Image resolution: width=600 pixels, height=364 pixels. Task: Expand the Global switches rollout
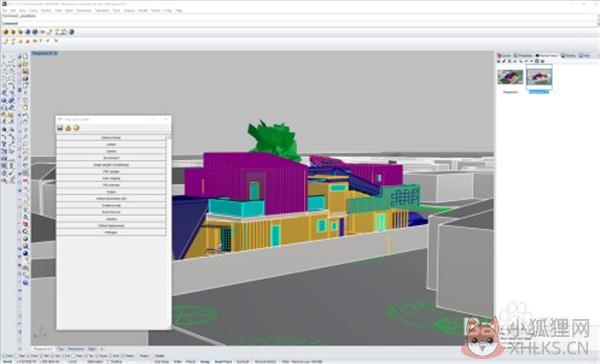coord(111,137)
